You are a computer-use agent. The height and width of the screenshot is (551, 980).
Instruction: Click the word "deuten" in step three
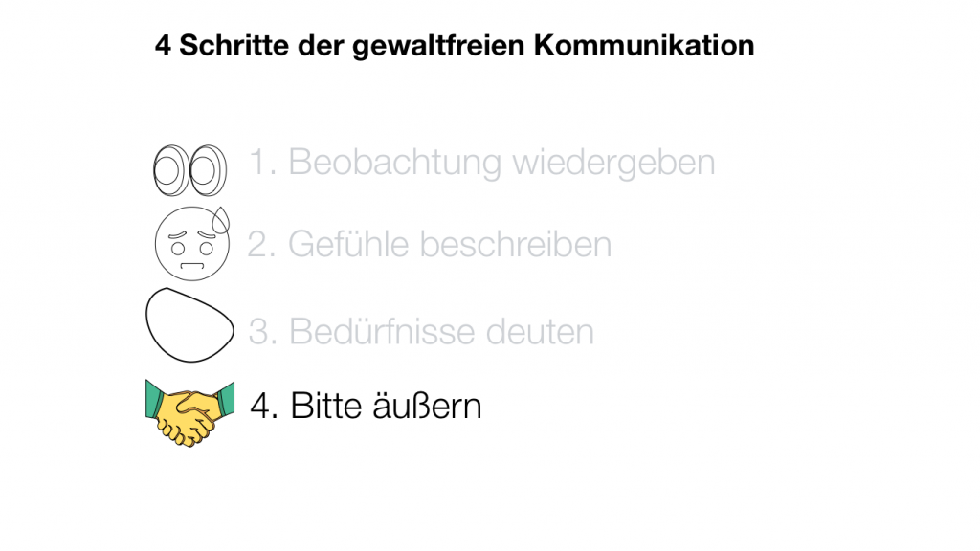[x=540, y=332]
